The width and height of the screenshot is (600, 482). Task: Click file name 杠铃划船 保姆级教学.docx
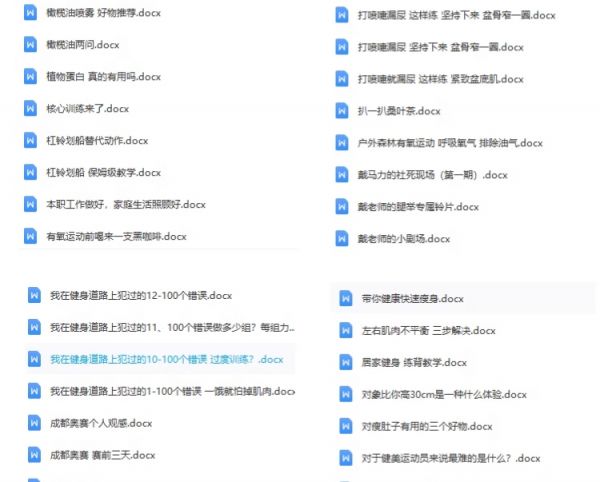pos(103,172)
